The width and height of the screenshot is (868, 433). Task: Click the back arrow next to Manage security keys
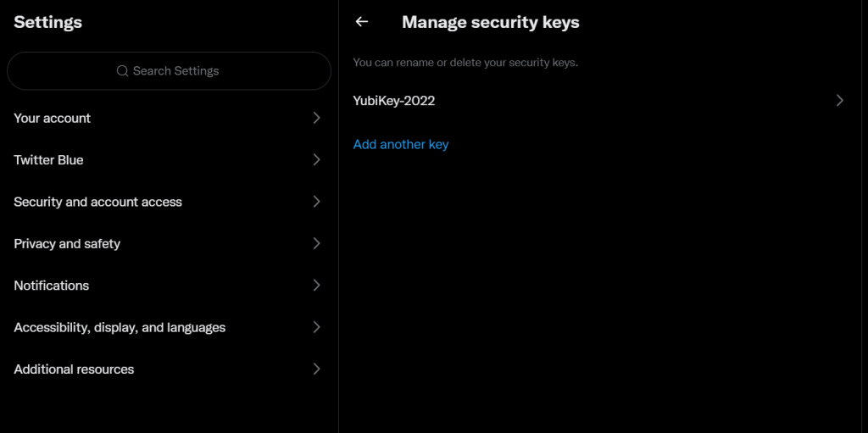click(x=361, y=21)
